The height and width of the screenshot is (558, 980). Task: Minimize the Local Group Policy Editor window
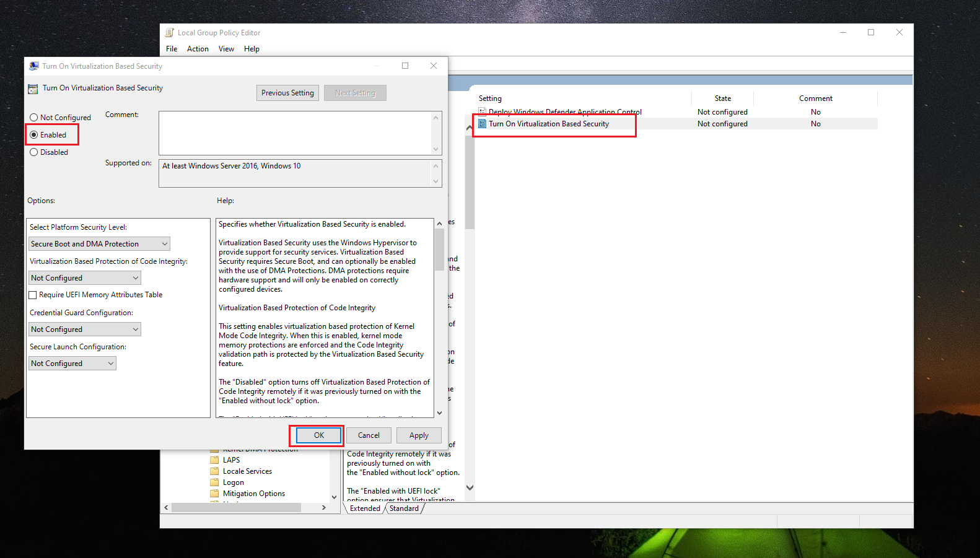[843, 32]
